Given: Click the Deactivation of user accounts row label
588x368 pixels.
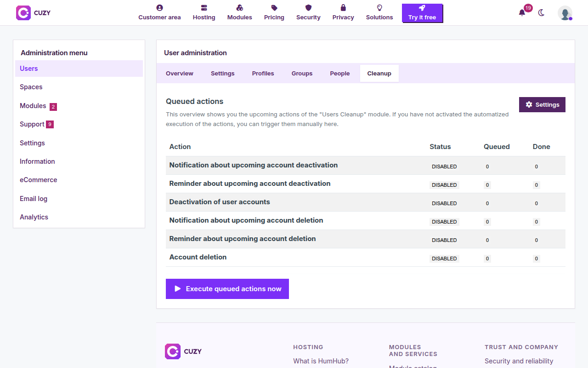Looking at the screenshot, I should coord(220,202).
